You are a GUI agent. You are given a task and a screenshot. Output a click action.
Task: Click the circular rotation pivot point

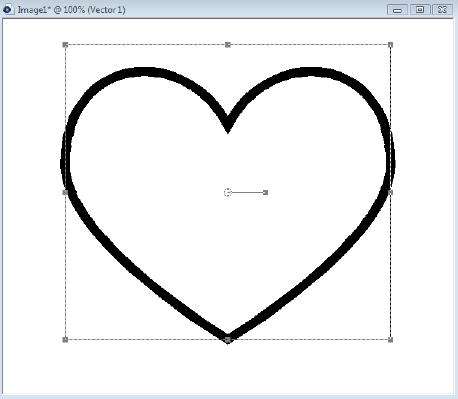(228, 192)
